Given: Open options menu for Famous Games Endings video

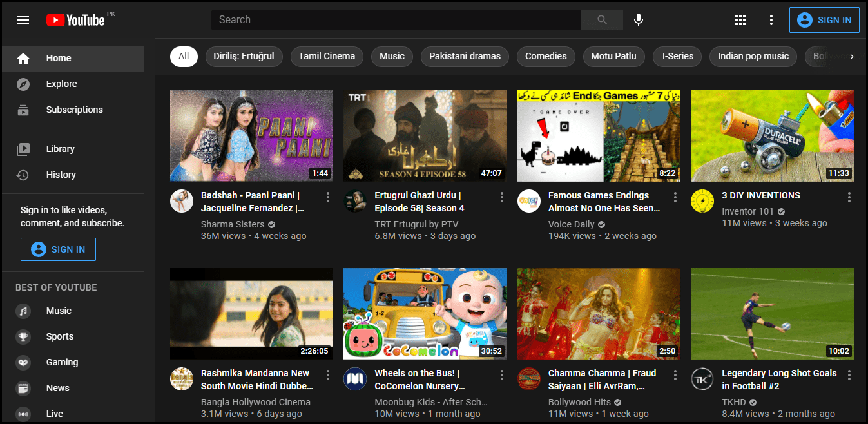Looking at the screenshot, I should (x=675, y=197).
